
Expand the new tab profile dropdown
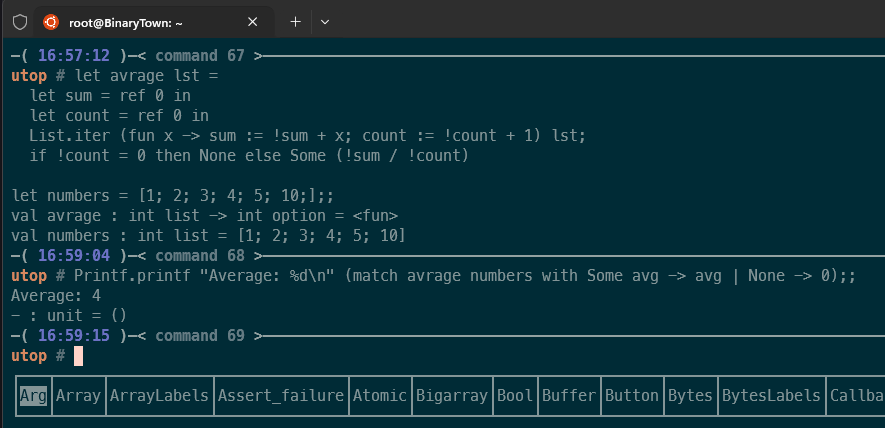(x=325, y=21)
